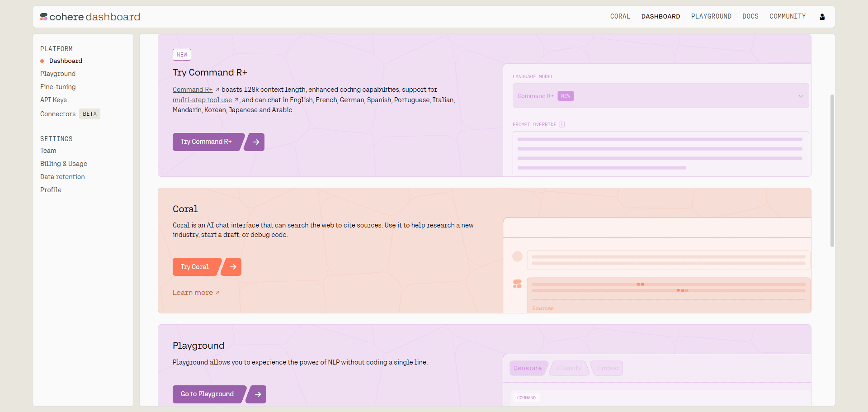Open the user profile icon in header
868x412 pixels.
pyautogui.click(x=822, y=17)
